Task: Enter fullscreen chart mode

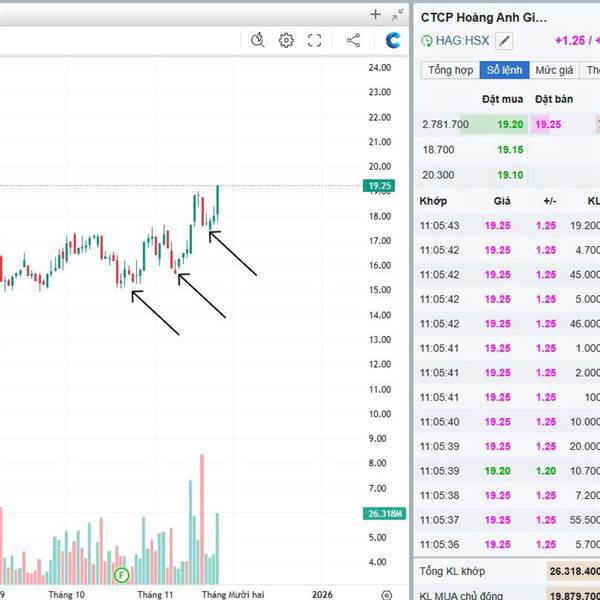Action: click(x=314, y=40)
